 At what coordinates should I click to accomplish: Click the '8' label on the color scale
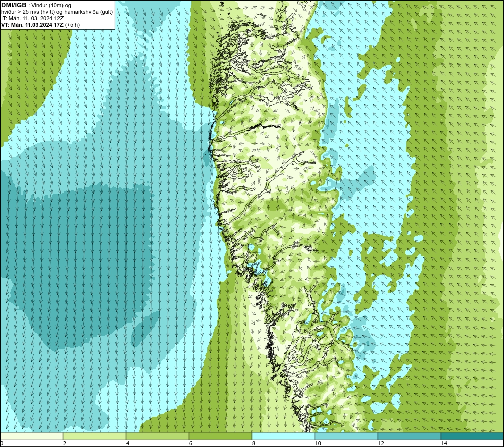click(x=254, y=443)
